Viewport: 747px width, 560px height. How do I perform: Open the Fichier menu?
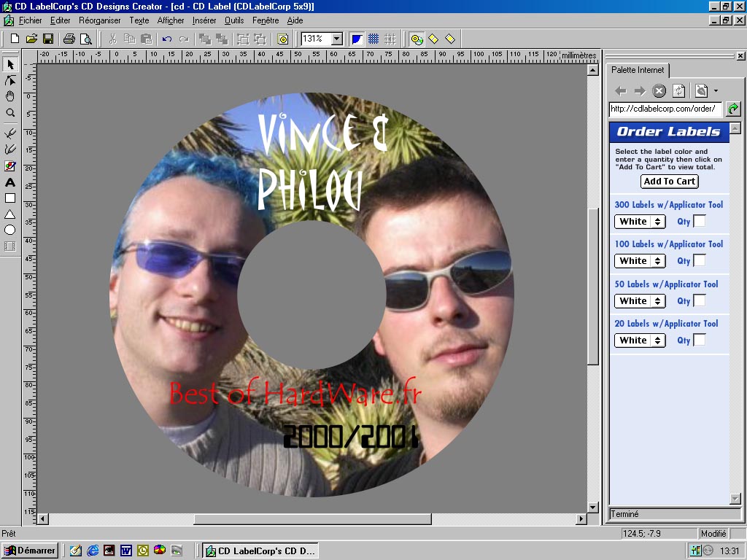click(x=31, y=20)
